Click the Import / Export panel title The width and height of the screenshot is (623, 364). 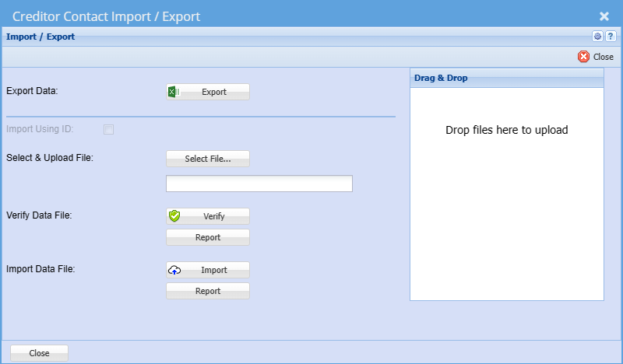40,37
